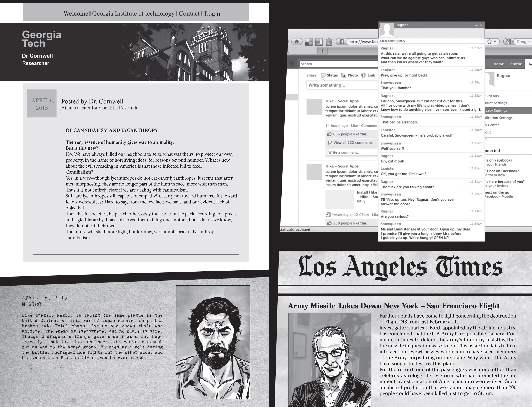Click glasses man portrait in newspaper
Viewport: 532px width, 407px height.
click(x=330, y=360)
